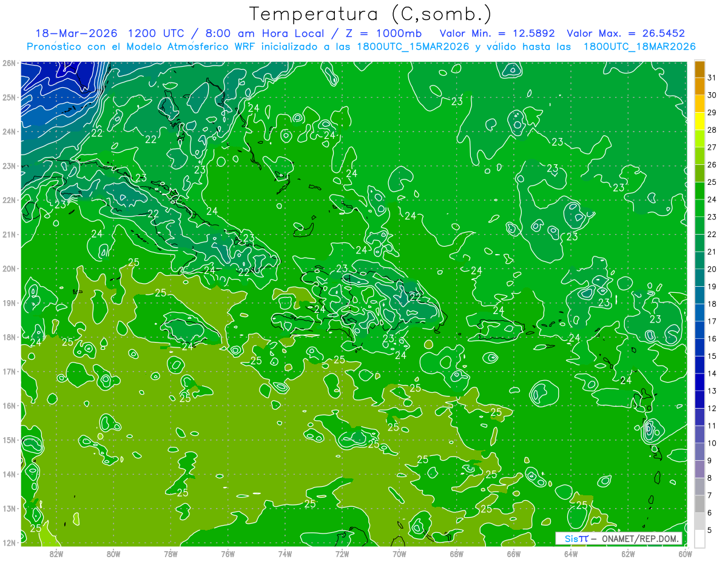This screenshot has height=562, width=728.
Task: Click the color bar legend label "14"
Action: click(x=712, y=373)
